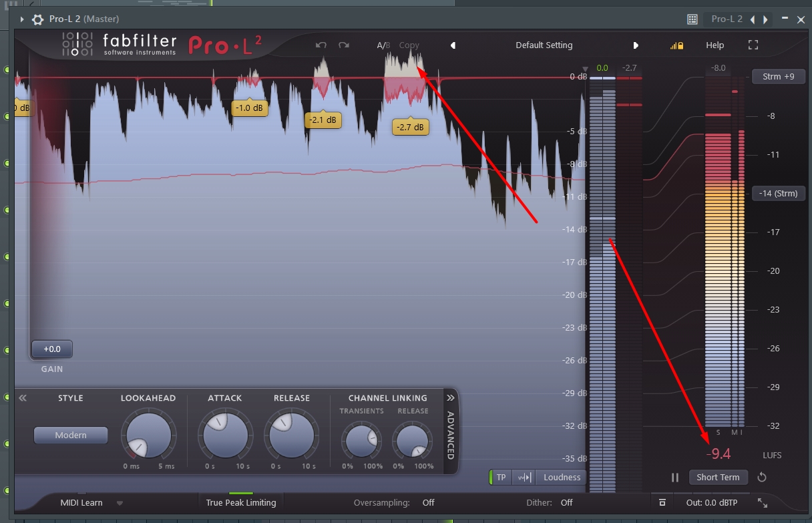Go to next preset arrow

pos(636,45)
